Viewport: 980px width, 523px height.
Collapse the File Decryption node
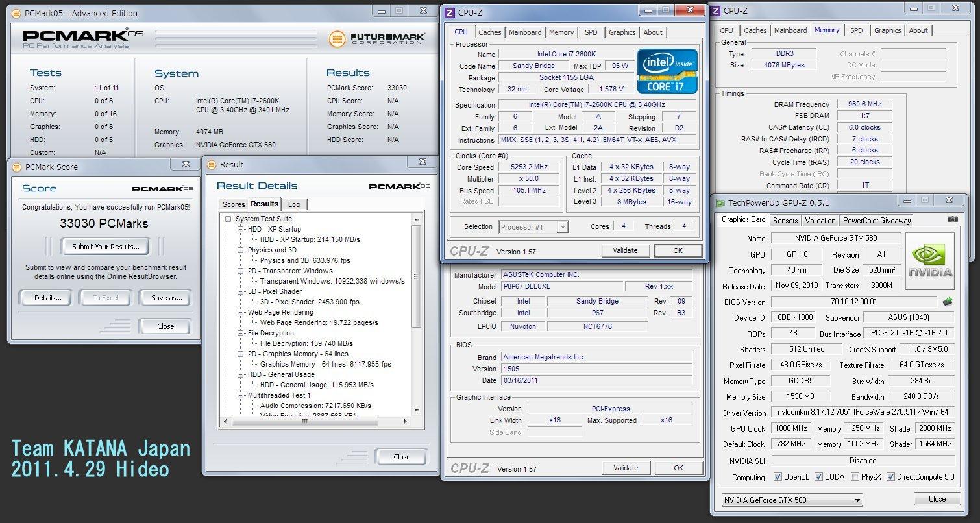241,334
